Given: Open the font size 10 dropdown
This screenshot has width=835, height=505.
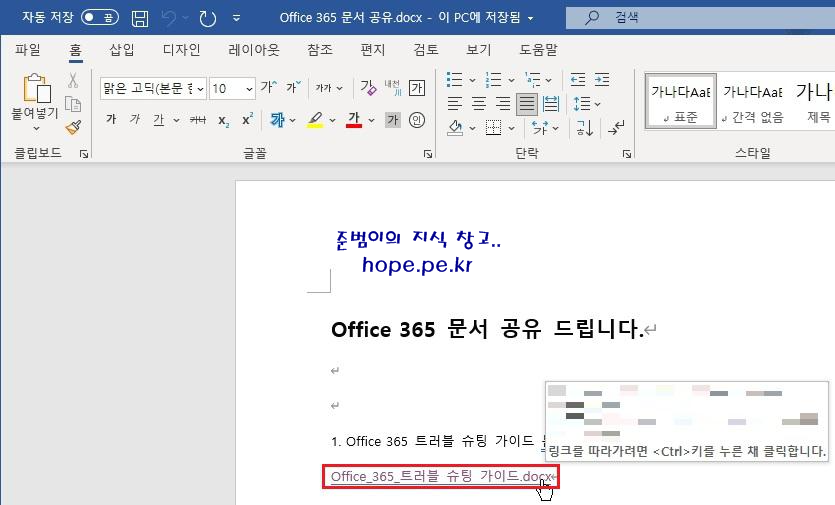Looking at the screenshot, I should click(x=249, y=89).
